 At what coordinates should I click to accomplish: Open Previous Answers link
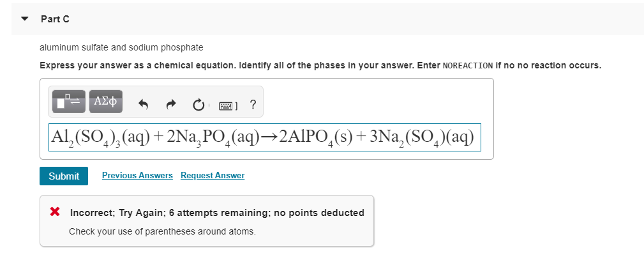point(137,176)
